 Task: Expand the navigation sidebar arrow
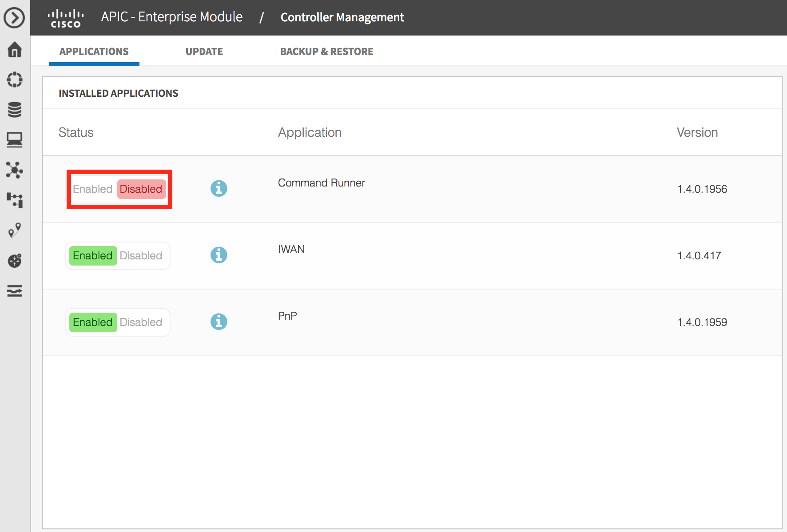(x=14, y=18)
